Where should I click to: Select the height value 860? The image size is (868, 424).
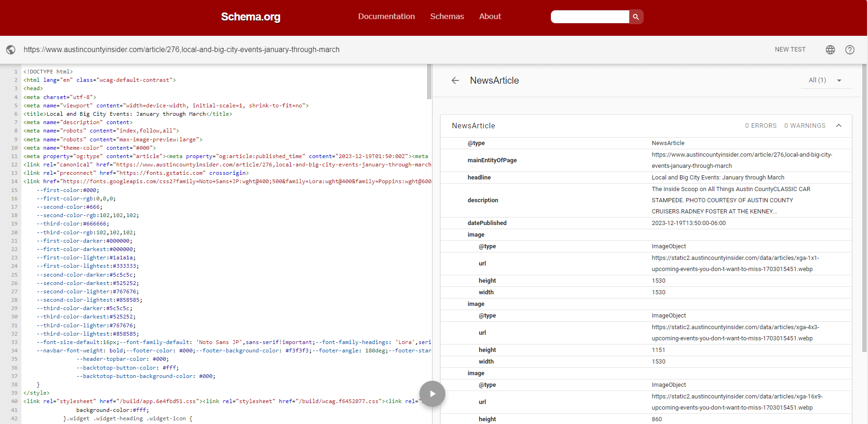click(657, 419)
